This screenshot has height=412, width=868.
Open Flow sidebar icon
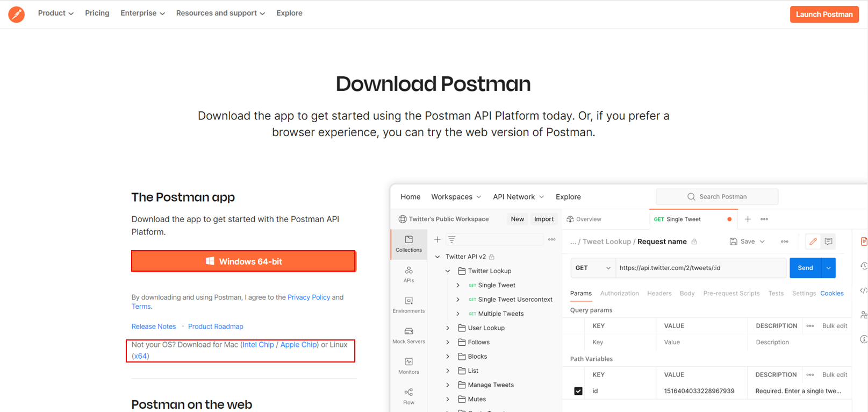pyautogui.click(x=408, y=396)
